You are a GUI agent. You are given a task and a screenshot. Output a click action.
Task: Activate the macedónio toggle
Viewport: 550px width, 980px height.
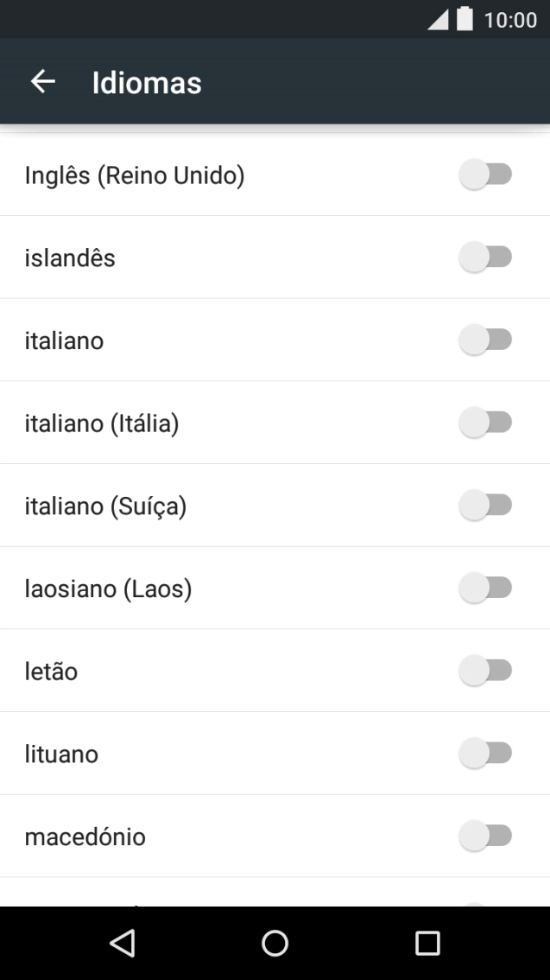click(x=486, y=836)
